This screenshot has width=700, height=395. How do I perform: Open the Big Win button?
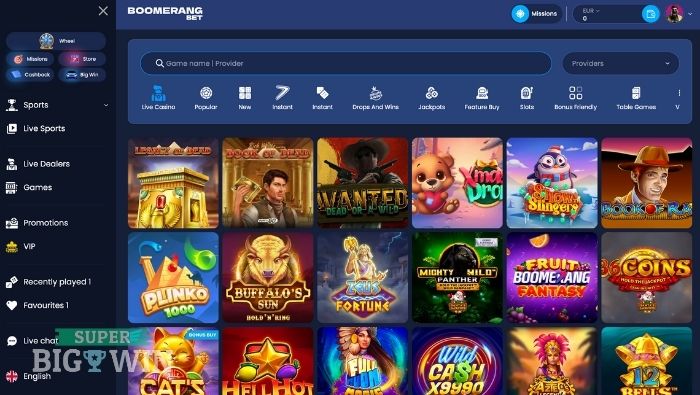click(82, 75)
